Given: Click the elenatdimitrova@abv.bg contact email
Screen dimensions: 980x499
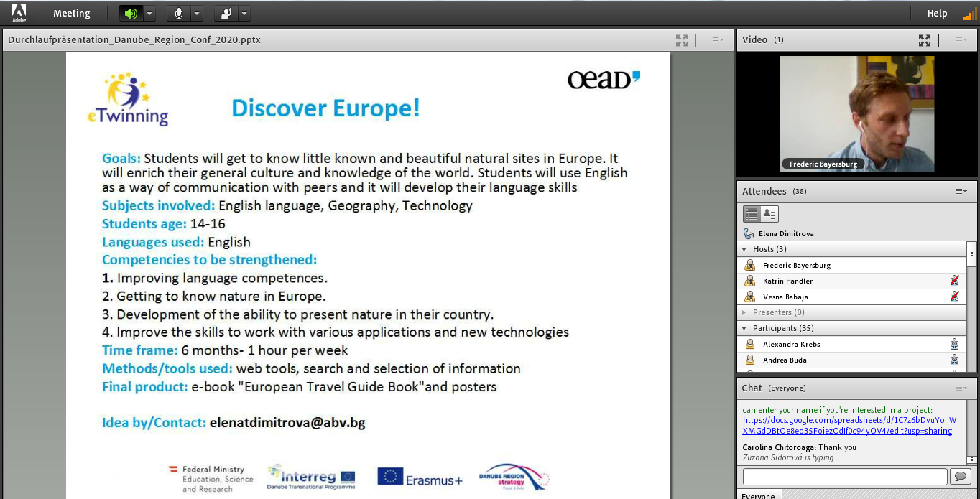Looking at the screenshot, I should click(x=287, y=423).
